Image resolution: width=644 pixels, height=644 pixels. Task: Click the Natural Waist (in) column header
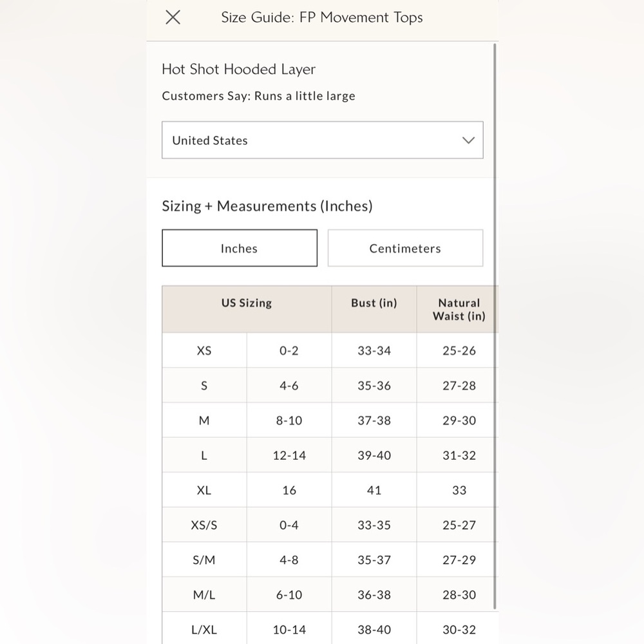coord(459,309)
